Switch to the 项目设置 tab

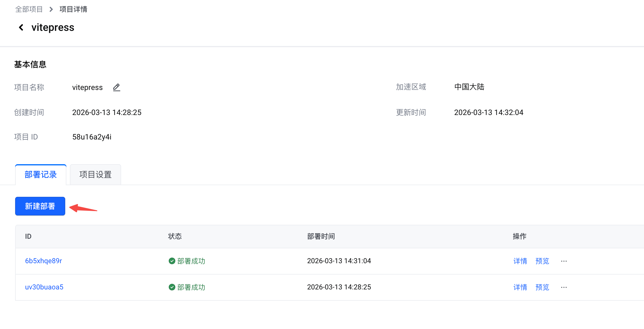pos(95,175)
